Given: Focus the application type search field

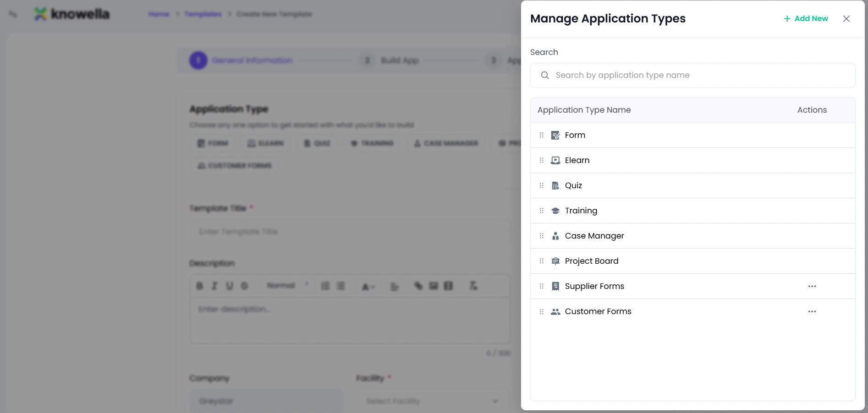Looking at the screenshot, I should click(692, 75).
